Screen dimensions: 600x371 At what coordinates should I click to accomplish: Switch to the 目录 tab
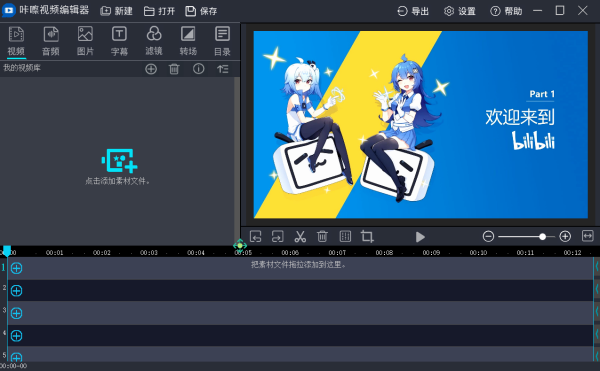[222, 41]
